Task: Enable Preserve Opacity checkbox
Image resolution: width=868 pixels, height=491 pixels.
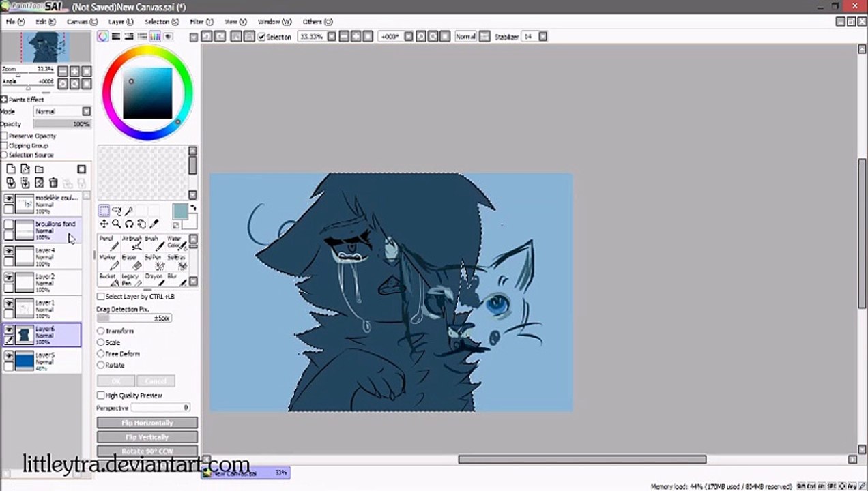Action: pos(4,136)
